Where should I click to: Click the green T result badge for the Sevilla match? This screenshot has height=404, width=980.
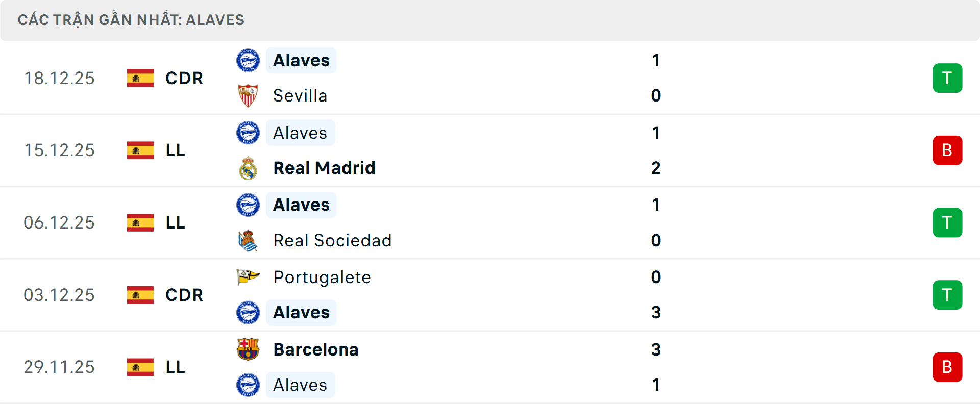(x=948, y=78)
